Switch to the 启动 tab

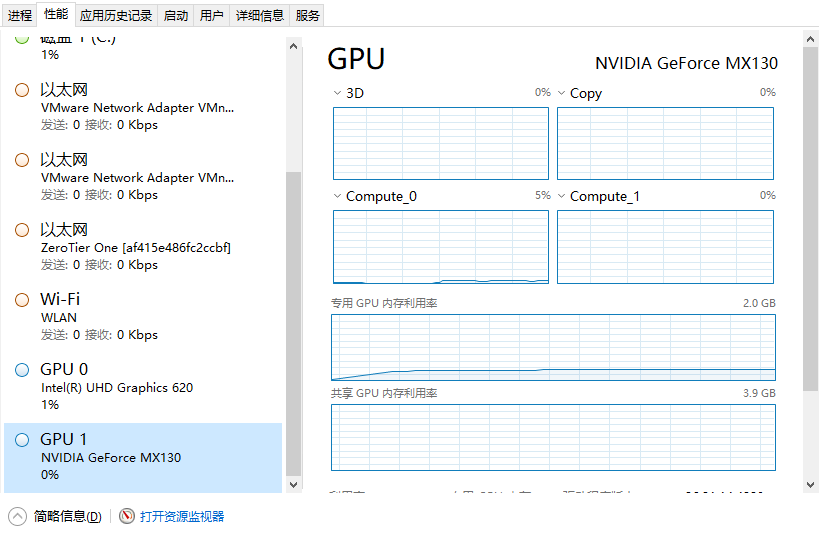point(176,16)
